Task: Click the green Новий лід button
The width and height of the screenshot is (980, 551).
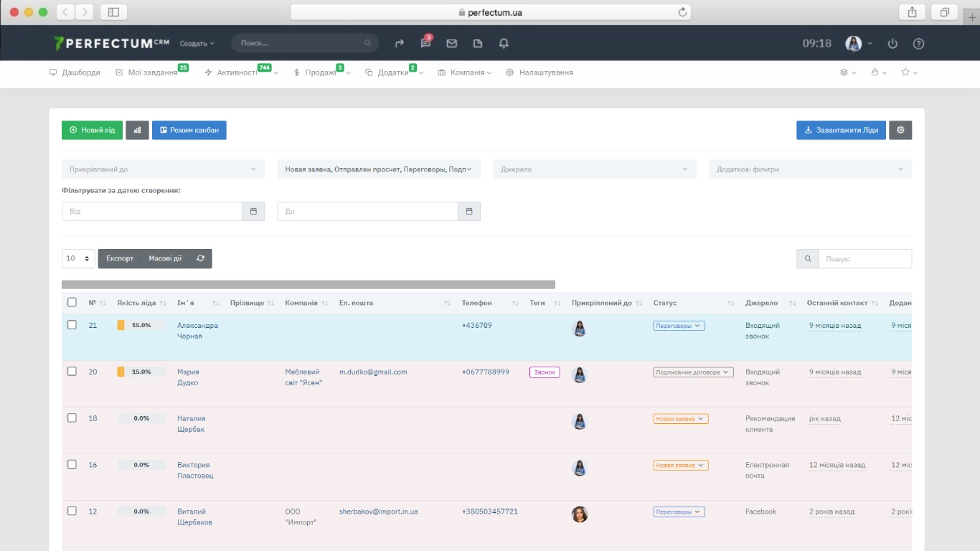Action: 92,130
